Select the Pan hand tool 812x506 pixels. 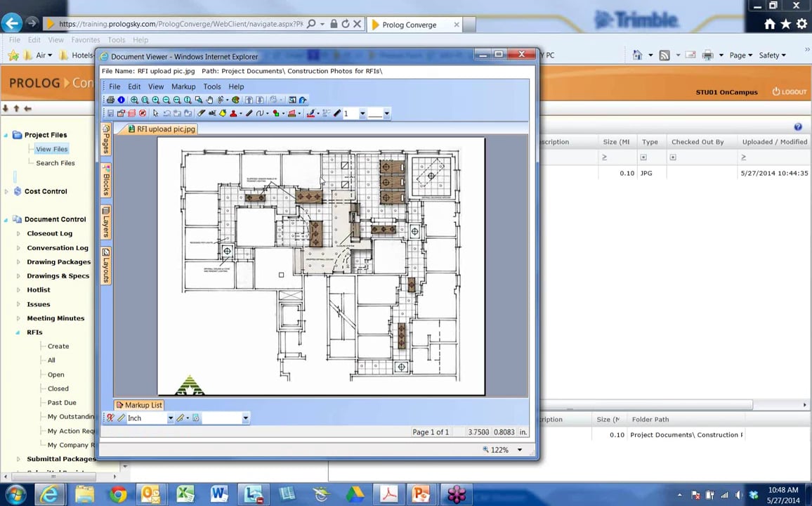pyautogui.click(x=209, y=100)
